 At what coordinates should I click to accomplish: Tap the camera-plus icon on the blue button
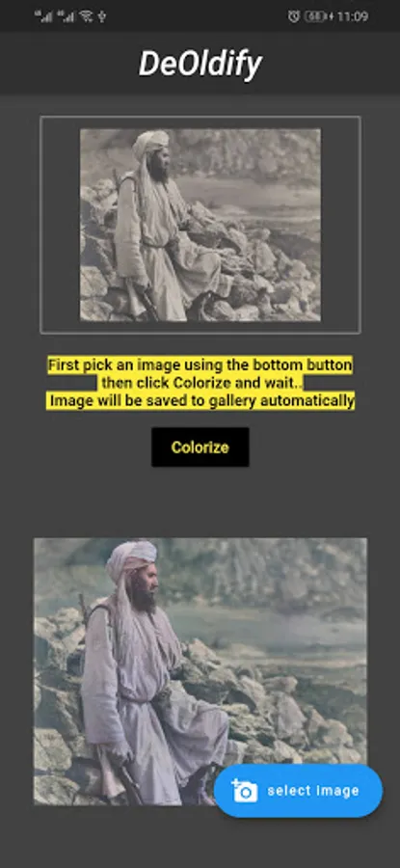click(244, 791)
